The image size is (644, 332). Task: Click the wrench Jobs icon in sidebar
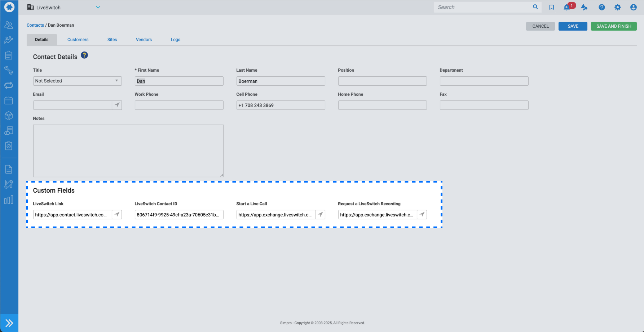point(9,70)
